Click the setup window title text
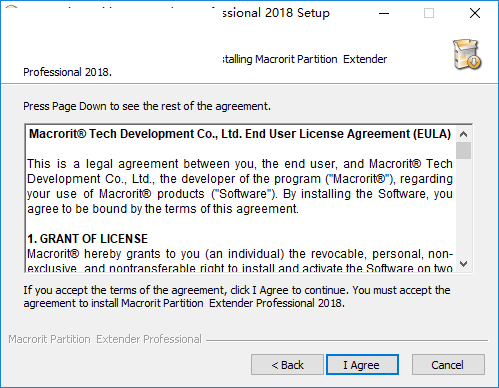Screen dimensions: 499x388 point(276,13)
